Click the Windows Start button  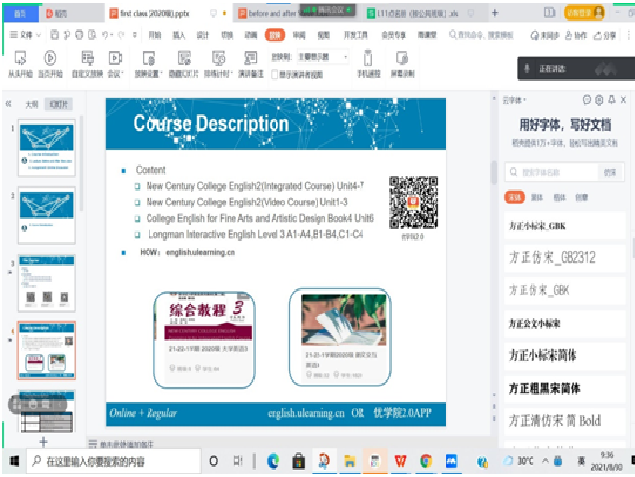coord(14,461)
